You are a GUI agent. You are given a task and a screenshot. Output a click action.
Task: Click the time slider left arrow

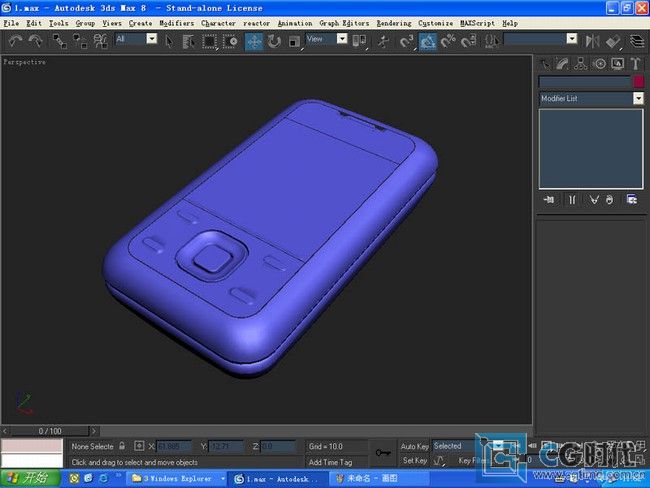click(5, 431)
